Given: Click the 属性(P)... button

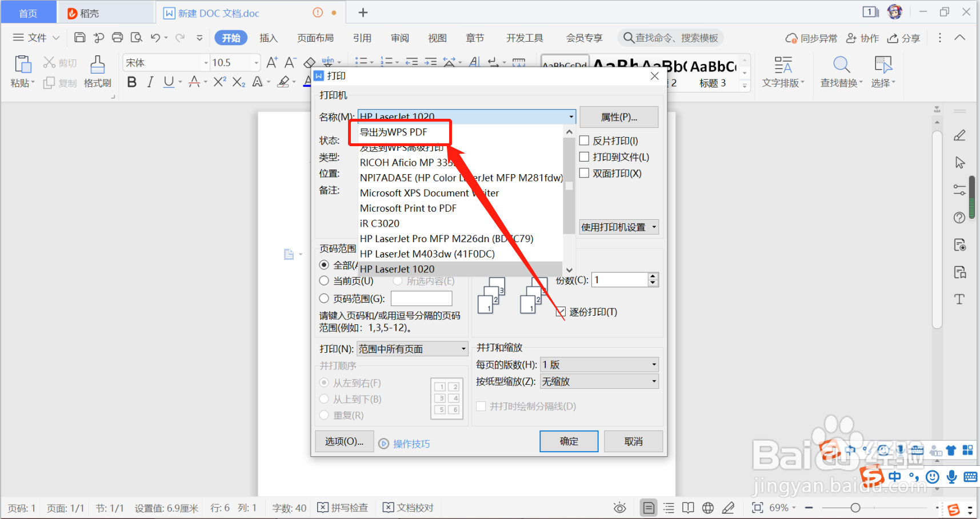Looking at the screenshot, I should [619, 117].
